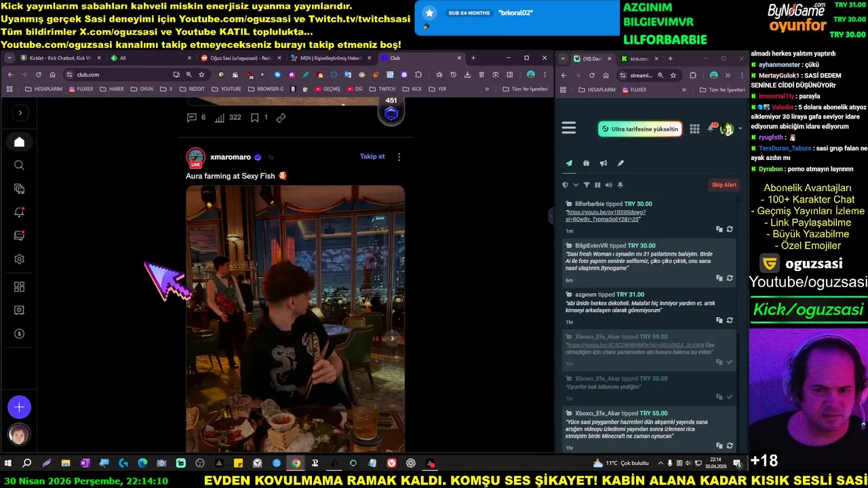Open the Club sidebar dollar coin icon
This screenshot has width=868, height=488.
click(x=19, y=333)
